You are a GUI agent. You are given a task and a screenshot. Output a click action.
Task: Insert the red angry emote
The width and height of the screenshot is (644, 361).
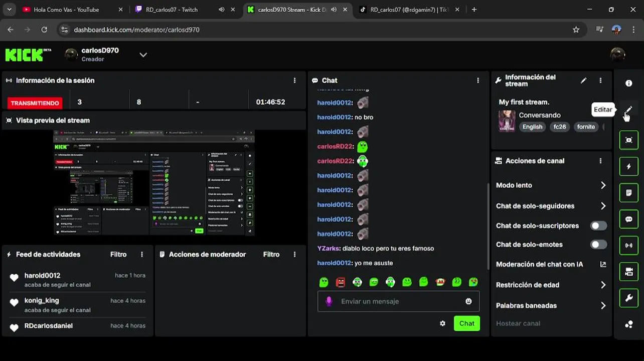coord(341,282)
